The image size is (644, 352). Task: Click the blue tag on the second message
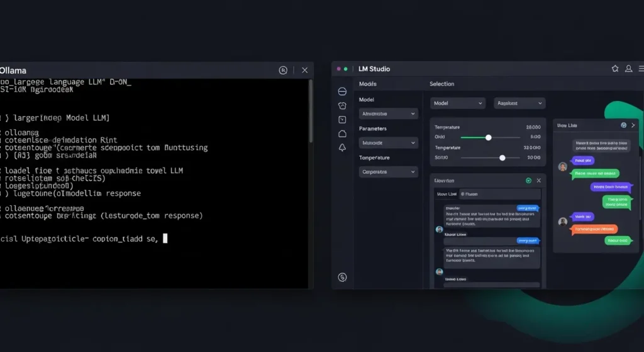(x=528, y=241)
